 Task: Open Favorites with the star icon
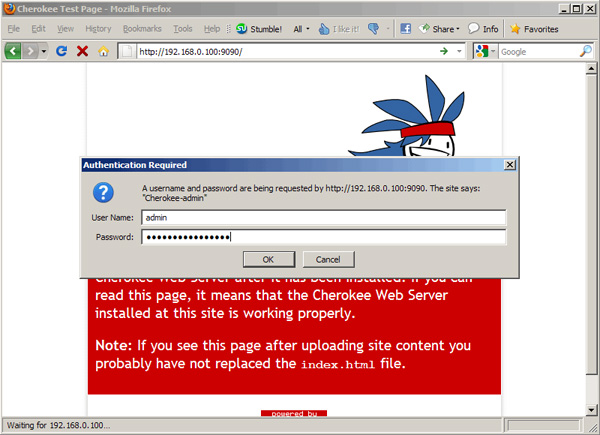tap(534, 29)
